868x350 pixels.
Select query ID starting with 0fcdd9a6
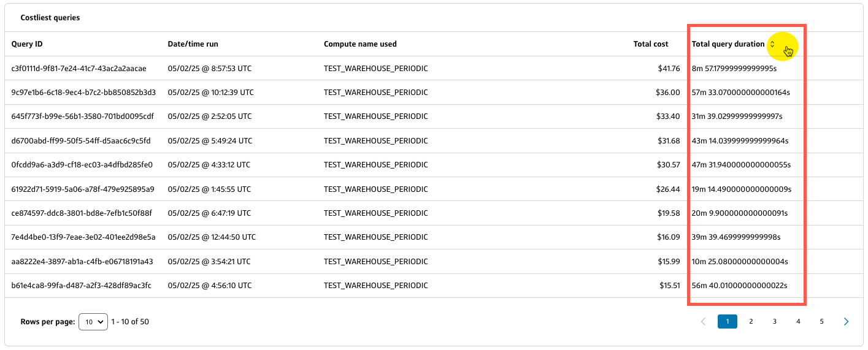(82, 165)
